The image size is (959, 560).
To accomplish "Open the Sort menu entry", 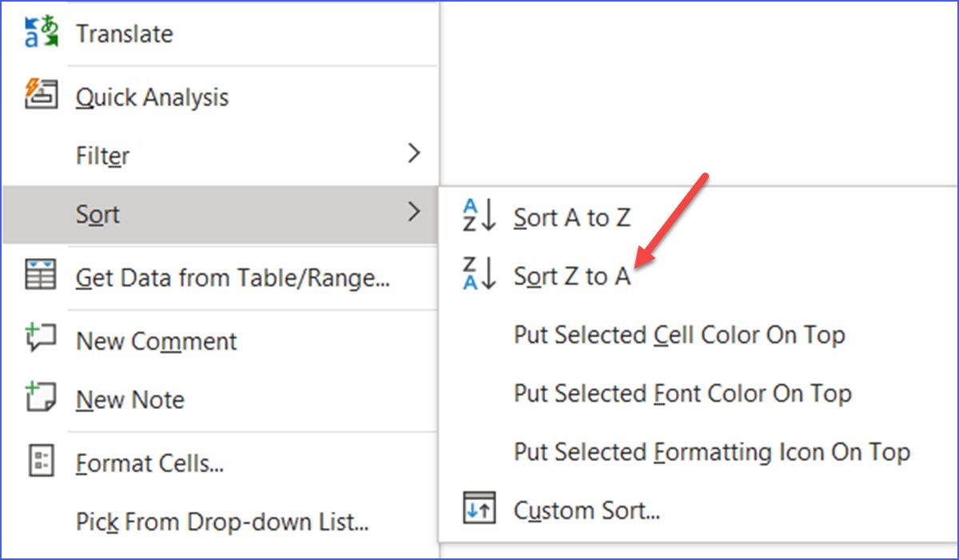I will (x=98, y=214).
